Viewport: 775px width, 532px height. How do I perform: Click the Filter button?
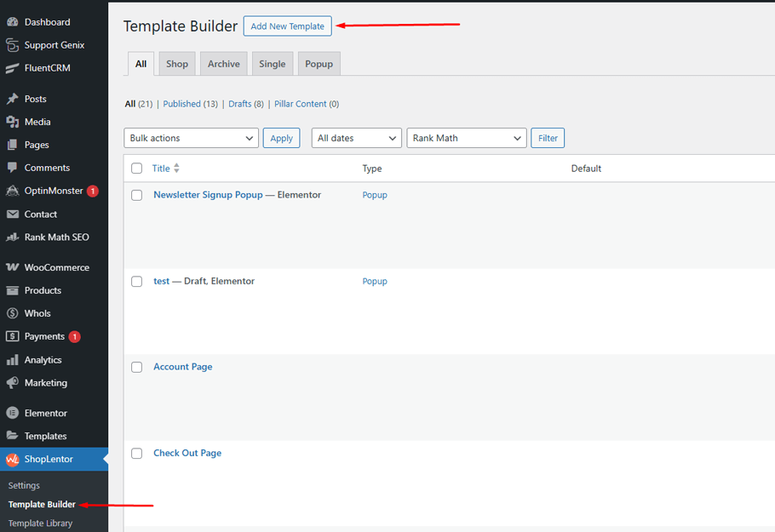point(548,138)
